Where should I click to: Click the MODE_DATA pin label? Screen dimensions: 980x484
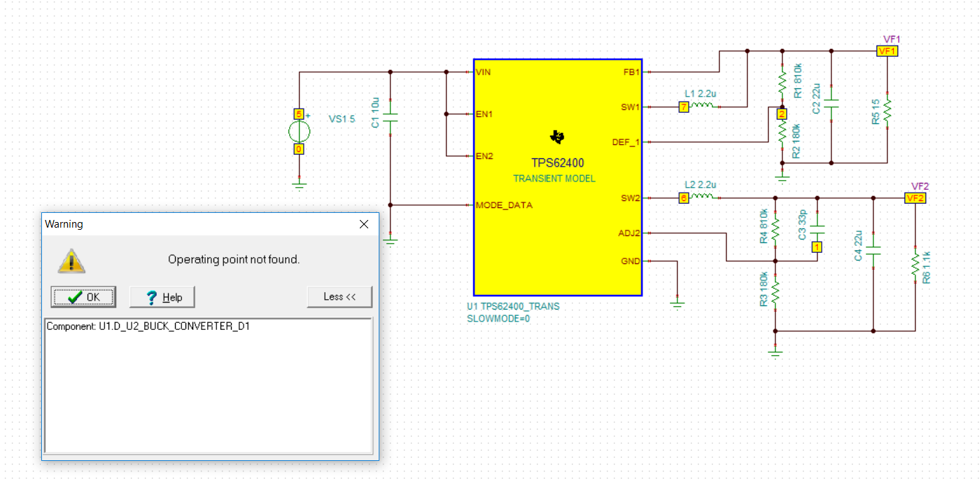click(504, 205)
